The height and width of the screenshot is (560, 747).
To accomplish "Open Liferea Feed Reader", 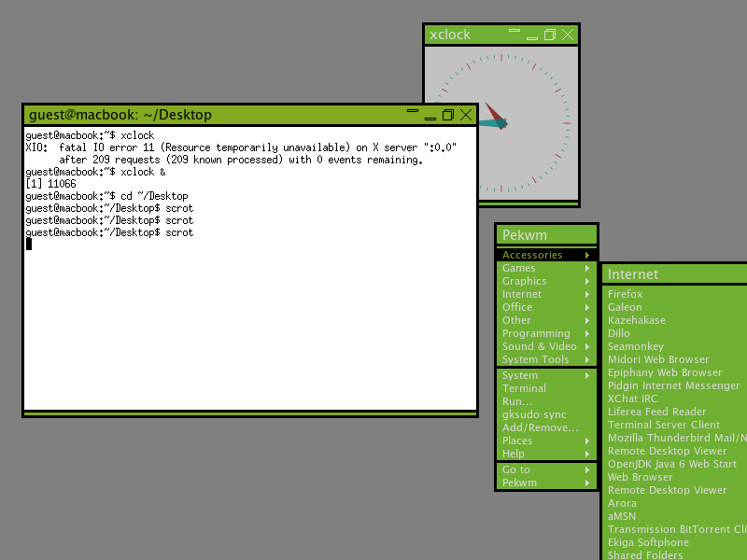I will point(674,412).
